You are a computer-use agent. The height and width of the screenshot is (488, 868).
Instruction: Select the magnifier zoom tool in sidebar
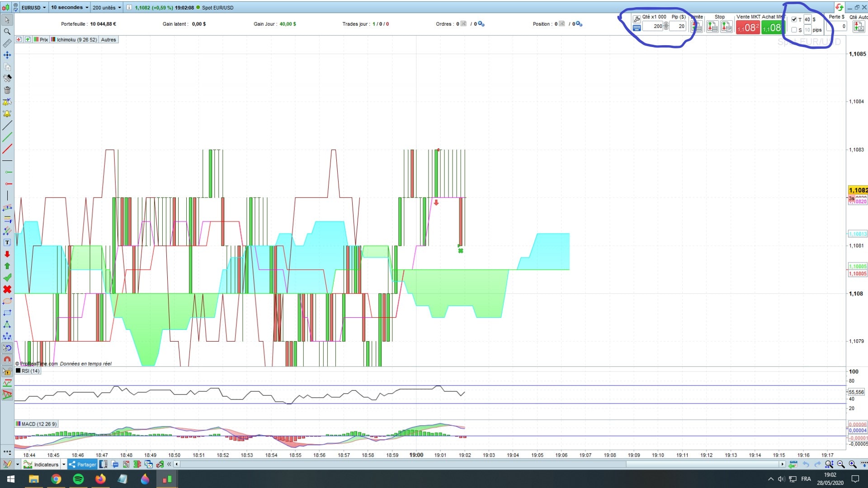(7, 32)
